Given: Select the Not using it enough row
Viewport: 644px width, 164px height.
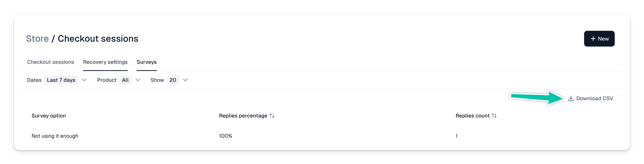Looking at the screenshot, I should 322,136.
